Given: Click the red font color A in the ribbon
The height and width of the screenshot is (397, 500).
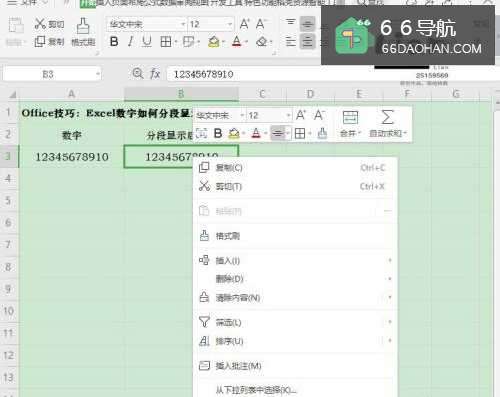Looking at the screenshot, I should [x=237, y=42].
